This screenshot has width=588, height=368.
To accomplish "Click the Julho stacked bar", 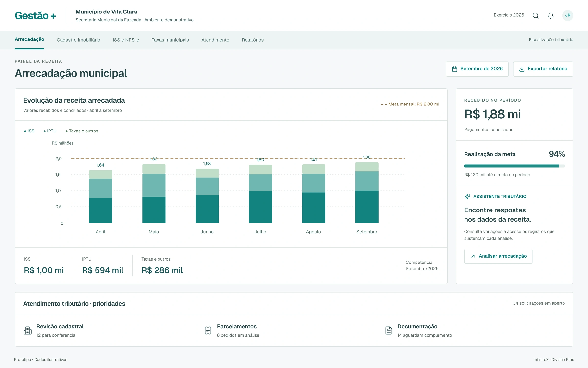I will point(260,194).
